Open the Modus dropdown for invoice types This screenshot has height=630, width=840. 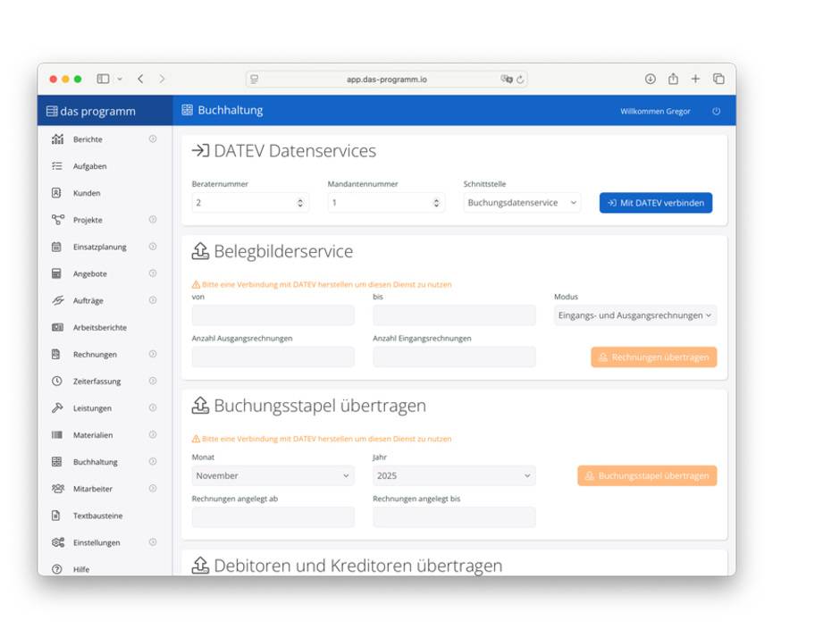click(634, 315)
